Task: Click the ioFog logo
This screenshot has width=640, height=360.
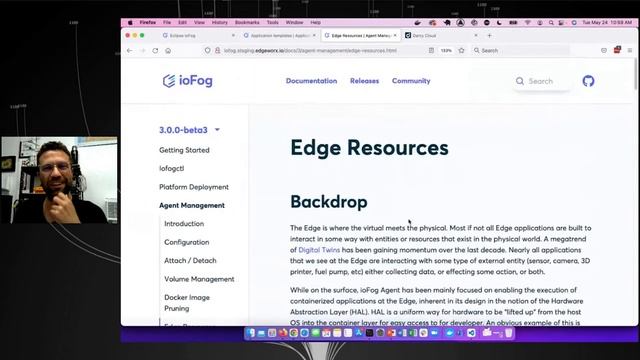Action: tap(187, 81)
